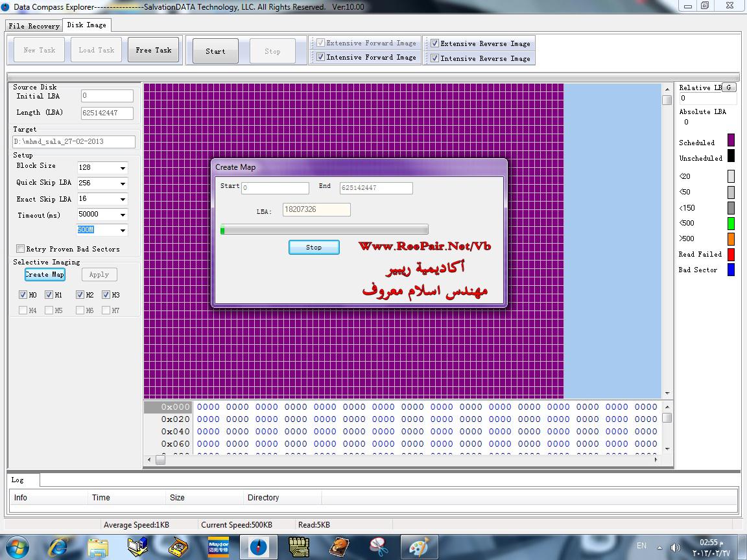Click the red Read Failed swatch

click(731, 255)
